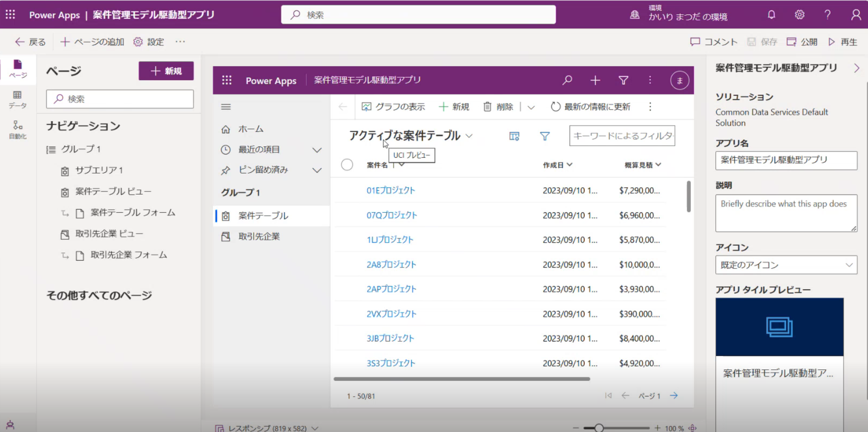
Task: Open the データ pane in left rail
Action: tap(17, 99)
